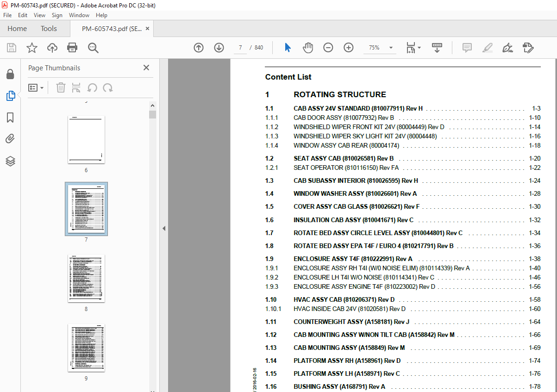Viewport: 557px width, 392px height.
Task: Switch to the Home tab
Action: coord(17,29)
